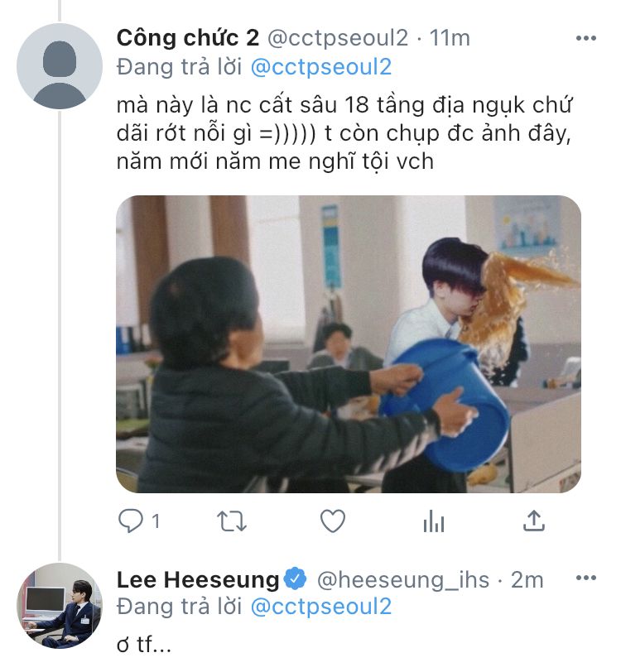Viewport: 621px width, 672px height.
Task: Click the @heeseung_ihs handle
Action: click(x=403, y=580)
